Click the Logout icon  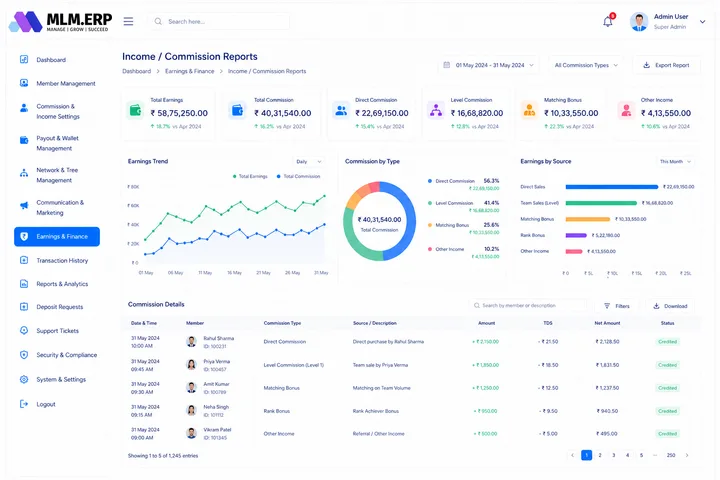coord(24,404)
